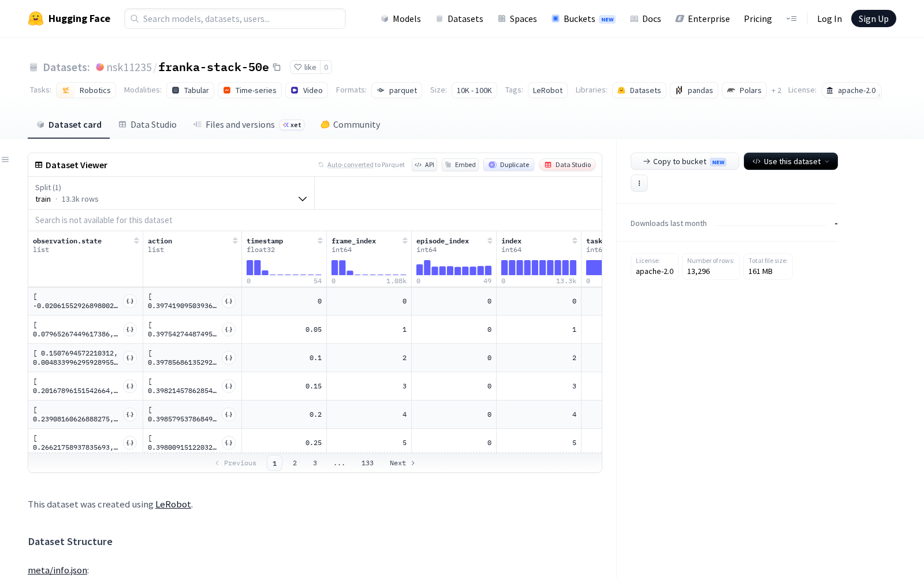Open the red Data Studio button in viewer
Viewport: 924px width, 578px height.
(568, 165)
